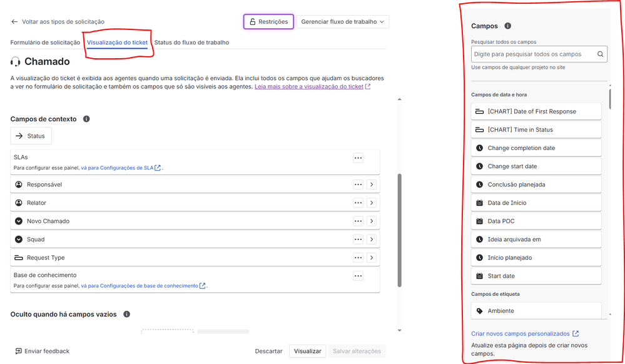Select the Ideia arquivada em field
Screen dimensions: 625x364
(536, 240)
